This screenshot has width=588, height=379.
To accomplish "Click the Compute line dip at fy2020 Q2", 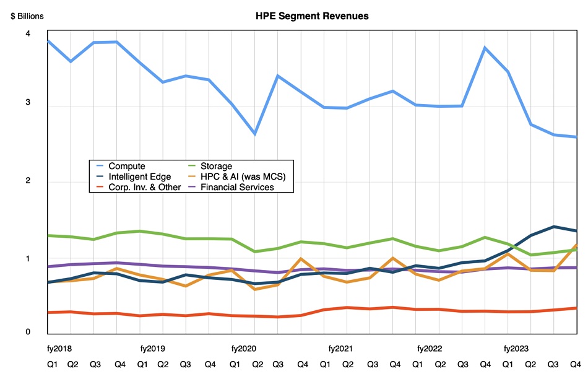I will pyautogui.click(x=255, y=134).
